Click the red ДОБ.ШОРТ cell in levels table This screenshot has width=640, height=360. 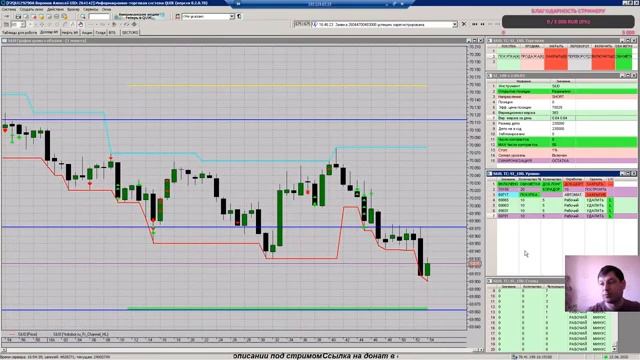[x=573, y=184]
